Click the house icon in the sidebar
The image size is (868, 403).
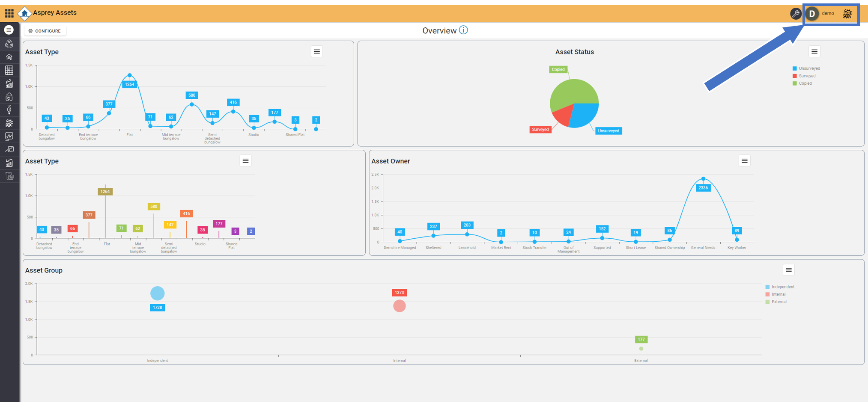click(9, 57)
